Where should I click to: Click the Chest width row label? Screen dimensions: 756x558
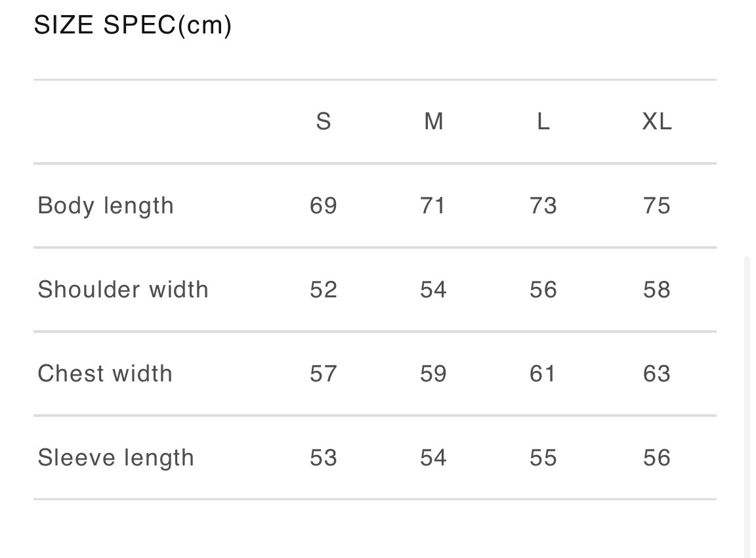point(105,374)
